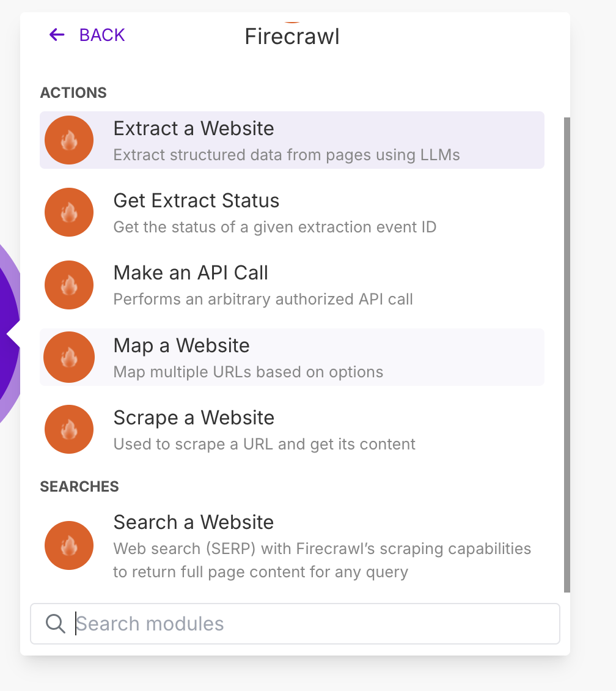Click the 'Extract structured data from pages' description
The width and height of the screenshot is (616, 691).
(x=287, y=155)
